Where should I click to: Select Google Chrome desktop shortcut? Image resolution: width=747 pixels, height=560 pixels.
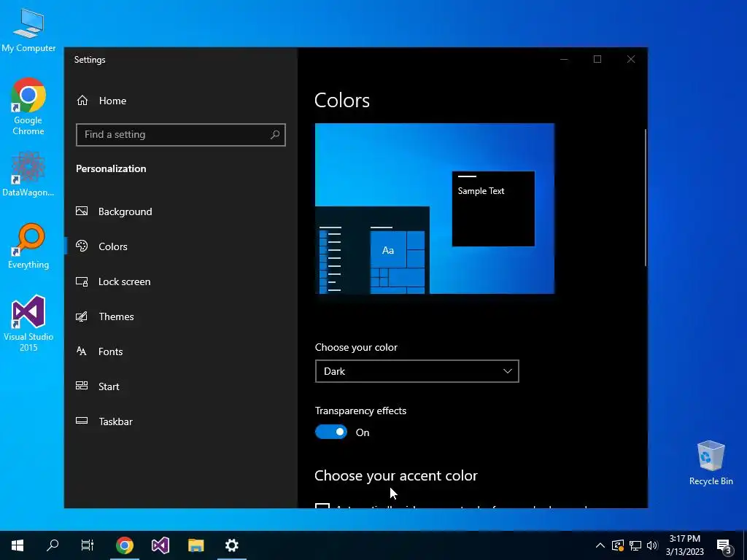pyautogui.click(x=28, y=106)
